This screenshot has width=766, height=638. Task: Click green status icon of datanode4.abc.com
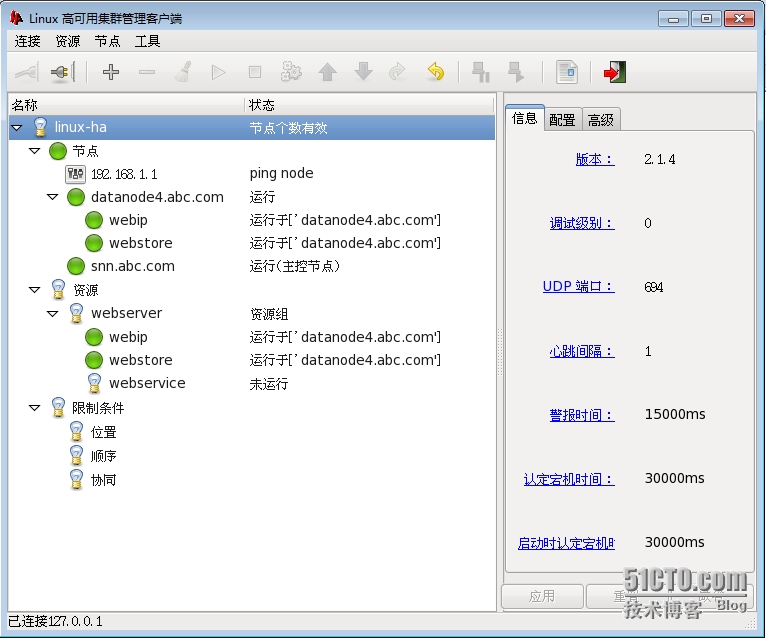(x=76, y=197)
